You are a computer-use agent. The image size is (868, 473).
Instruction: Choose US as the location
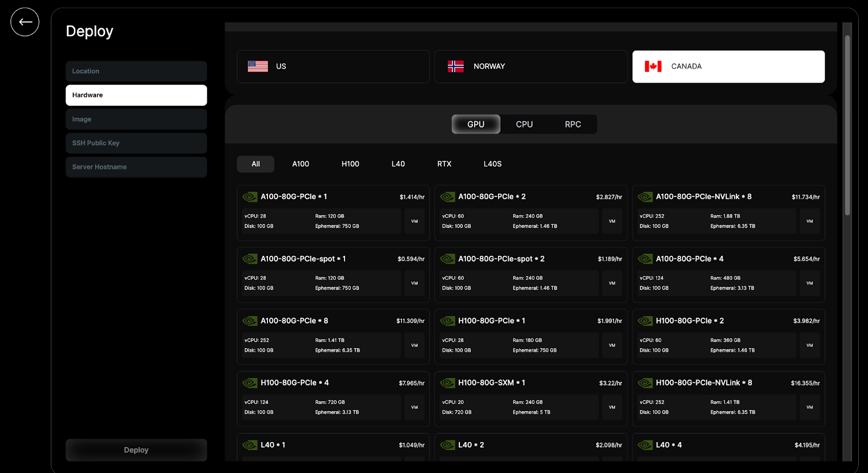coord(333,66)
